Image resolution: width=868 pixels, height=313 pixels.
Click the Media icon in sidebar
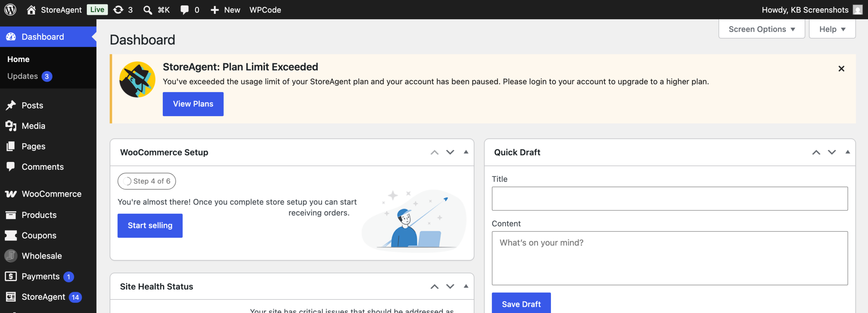point(11,126)
